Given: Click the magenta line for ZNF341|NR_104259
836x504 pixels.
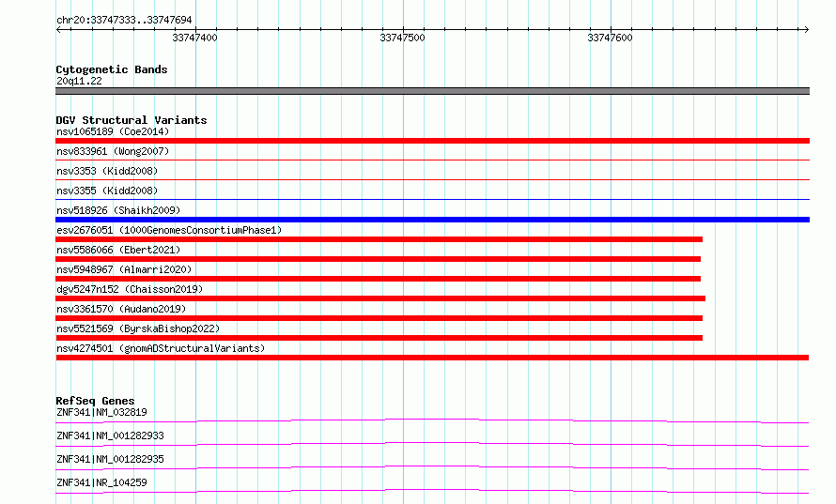Looking at the screenshot, I should click(x=432, y=491).
